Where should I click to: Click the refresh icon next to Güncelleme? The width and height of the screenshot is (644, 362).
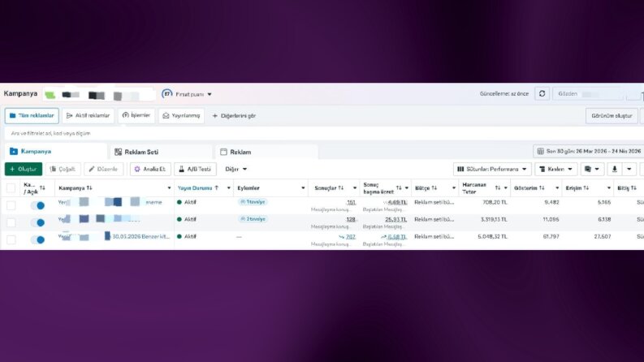(542, 93)
